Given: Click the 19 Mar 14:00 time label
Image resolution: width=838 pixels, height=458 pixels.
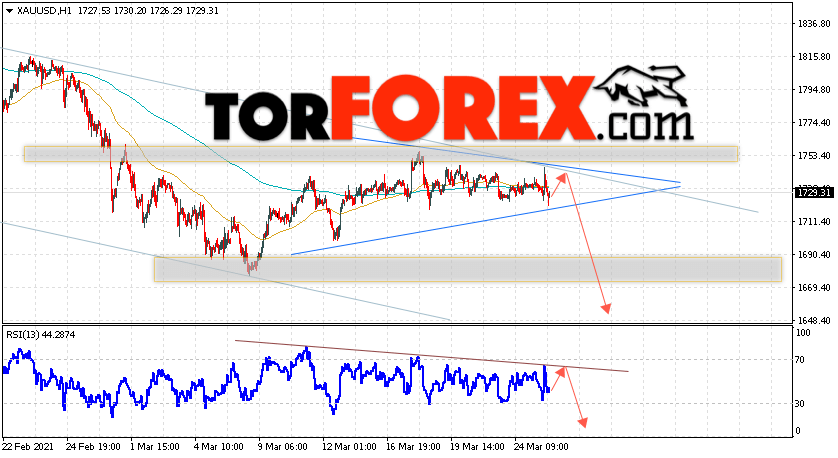Looking at the screenshot, I should (x=477, y=447).
